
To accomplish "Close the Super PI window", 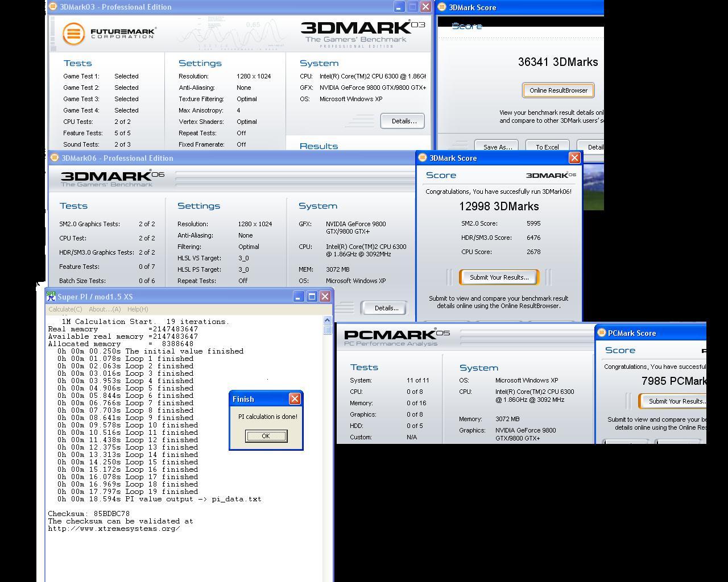I will click(x=325, y=297).
